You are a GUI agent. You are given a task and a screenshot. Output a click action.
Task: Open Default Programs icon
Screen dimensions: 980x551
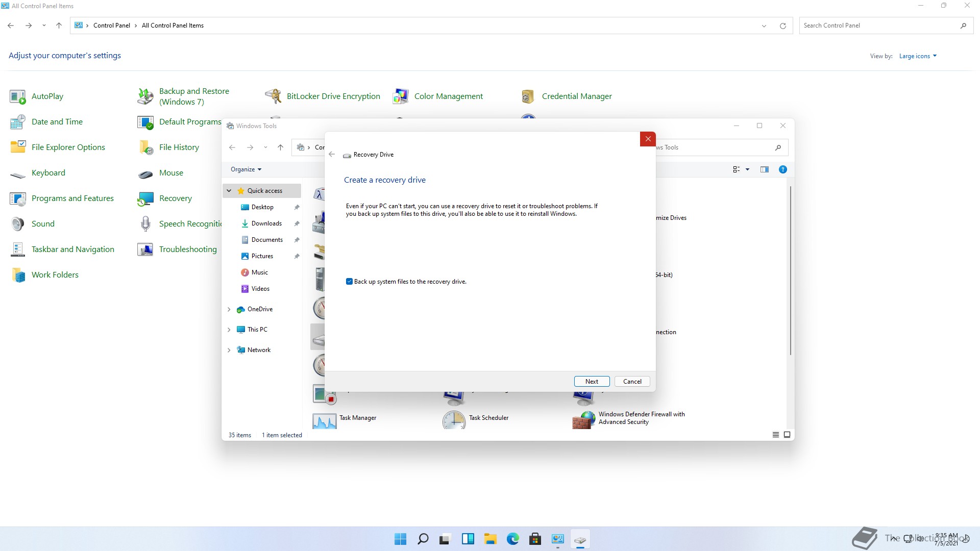(145, 122)
